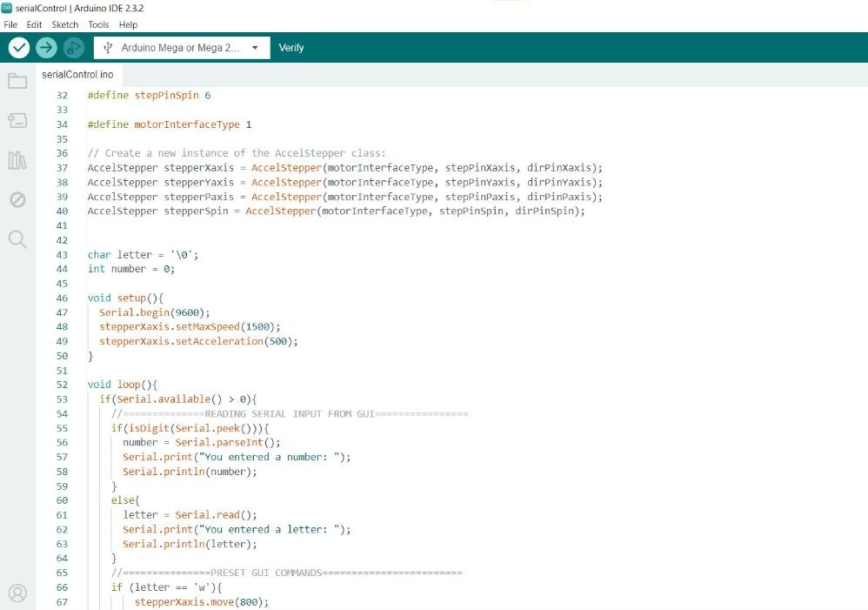Open the Library Manager panel
Image resolution: width=868 pixels, height=610 pixels.
coord(17,160)
